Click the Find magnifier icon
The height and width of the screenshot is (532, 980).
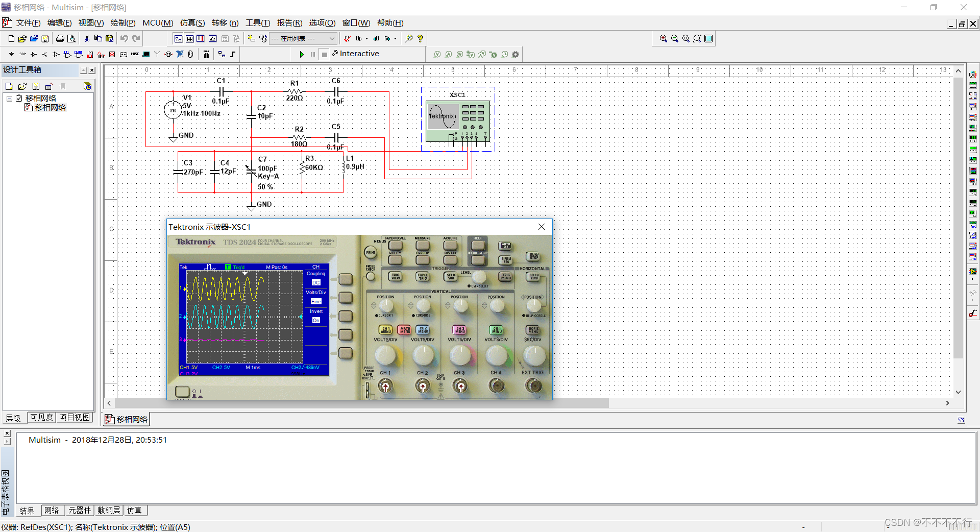(x=409, y=39)
